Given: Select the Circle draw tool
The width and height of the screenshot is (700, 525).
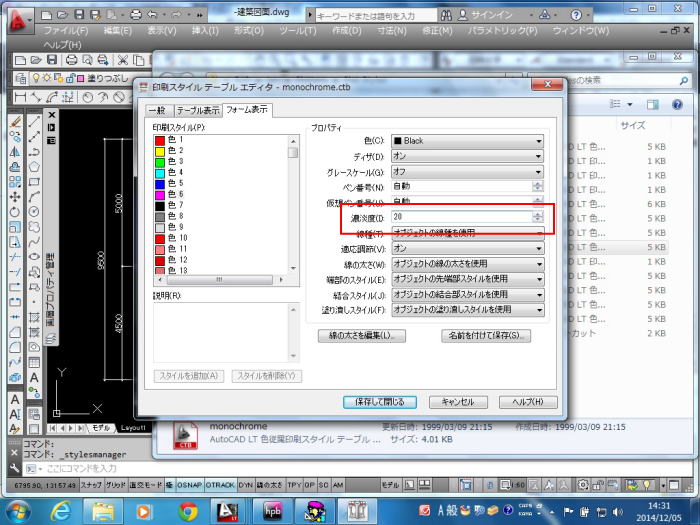Looking at the screenshot, I should point(34,212).
